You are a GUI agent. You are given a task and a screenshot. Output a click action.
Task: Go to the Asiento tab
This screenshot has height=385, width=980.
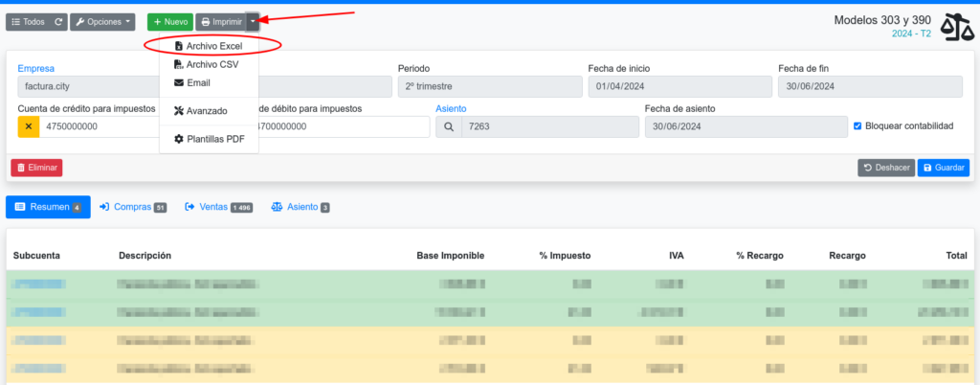pos(301,207)
